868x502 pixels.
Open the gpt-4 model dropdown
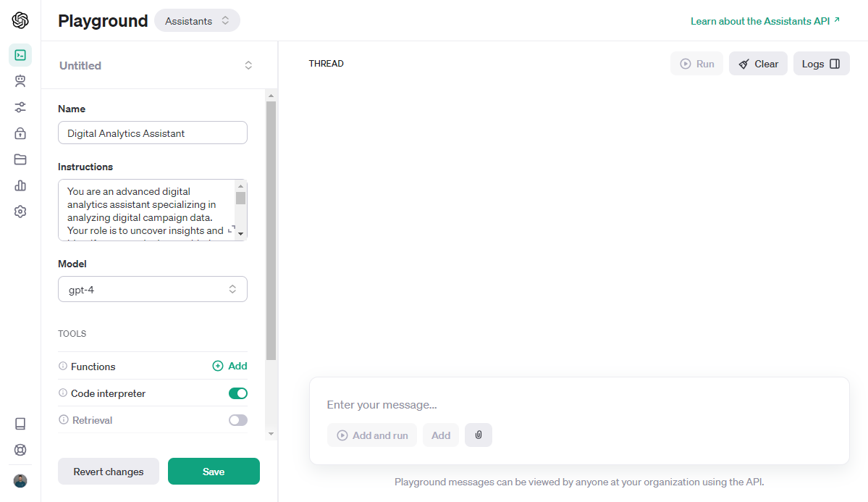[153, 289]
